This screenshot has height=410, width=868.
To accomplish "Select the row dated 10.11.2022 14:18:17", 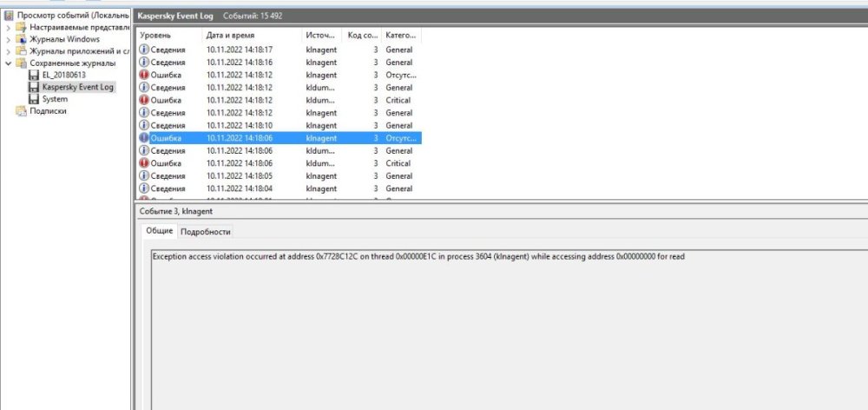I will 279,50.
